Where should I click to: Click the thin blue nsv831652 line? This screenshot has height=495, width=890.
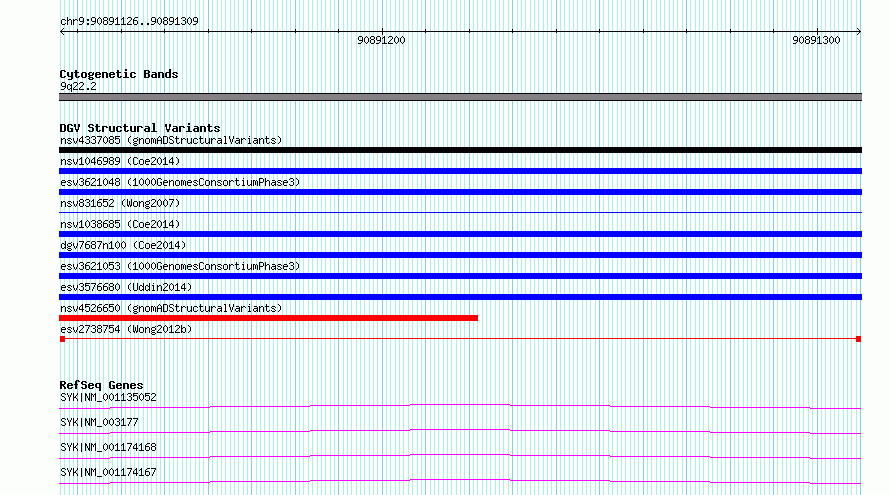[460, 212]
